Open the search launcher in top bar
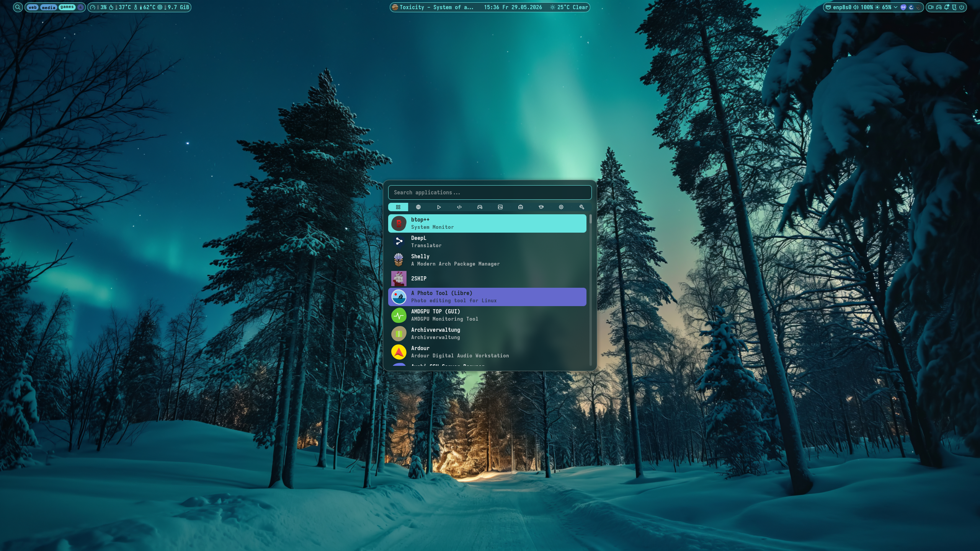980x551 pixels. click(x=18, y=7)
